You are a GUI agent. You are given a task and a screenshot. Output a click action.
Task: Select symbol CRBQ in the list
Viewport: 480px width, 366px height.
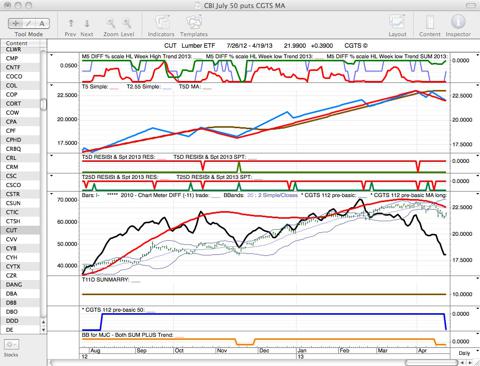[20, 149]
